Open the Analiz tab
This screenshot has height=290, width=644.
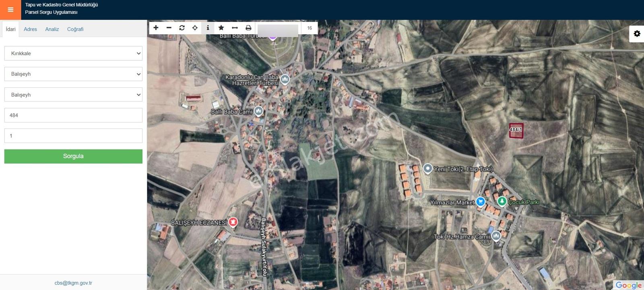(52, 29)
